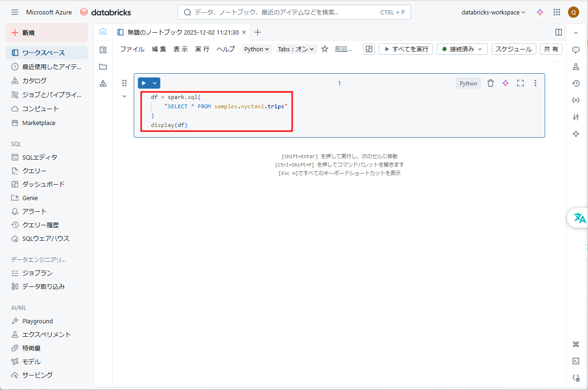Open the comments panel in right sidebar
The width and height of the screenshot is (588, 390).
(576, 50)
